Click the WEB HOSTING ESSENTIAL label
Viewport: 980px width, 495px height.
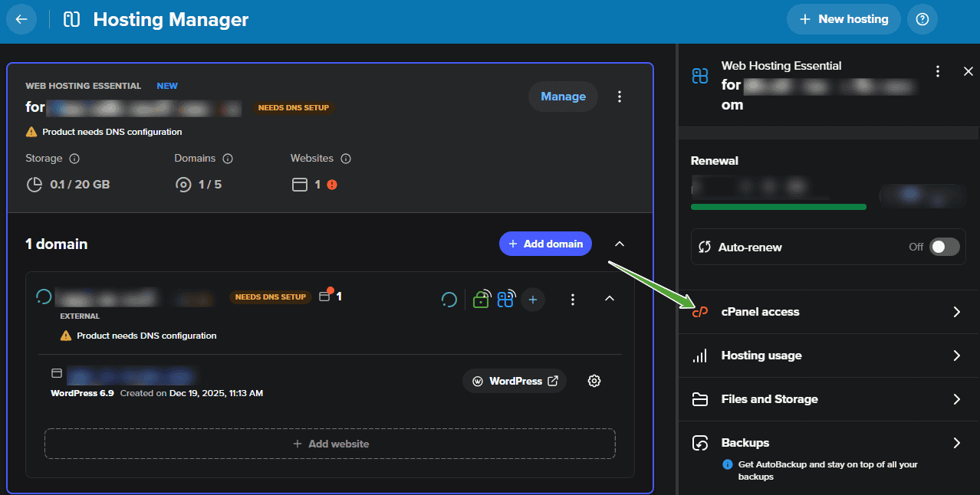tap(84, 86)
